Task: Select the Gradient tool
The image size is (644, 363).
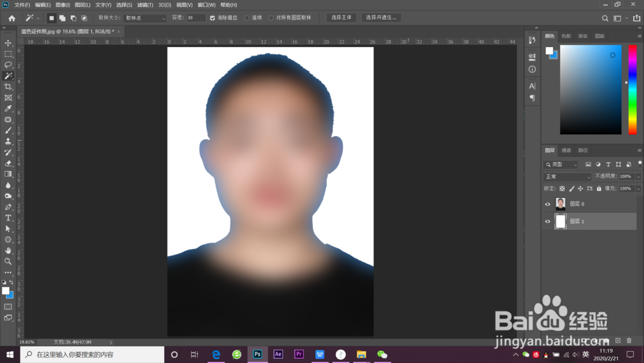Action: [8, 174]
